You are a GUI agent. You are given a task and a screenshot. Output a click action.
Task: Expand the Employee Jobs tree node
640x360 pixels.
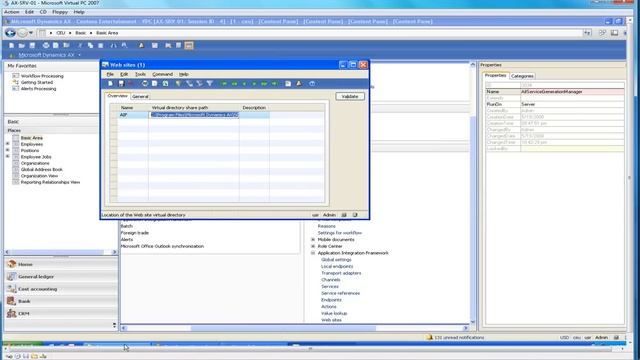tap(7, 156)
